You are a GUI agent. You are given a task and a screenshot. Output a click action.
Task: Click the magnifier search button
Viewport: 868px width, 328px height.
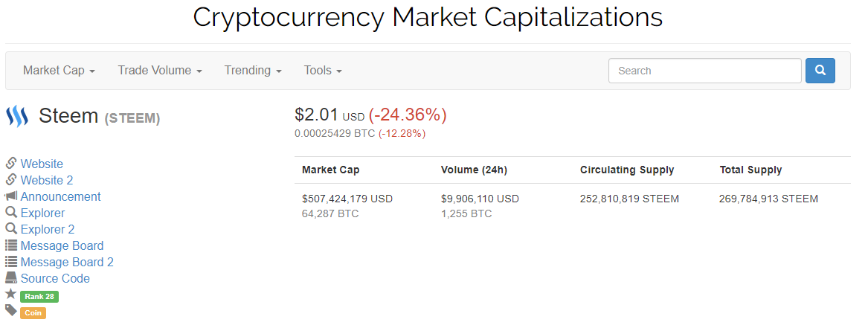click(x=820, y=71)
